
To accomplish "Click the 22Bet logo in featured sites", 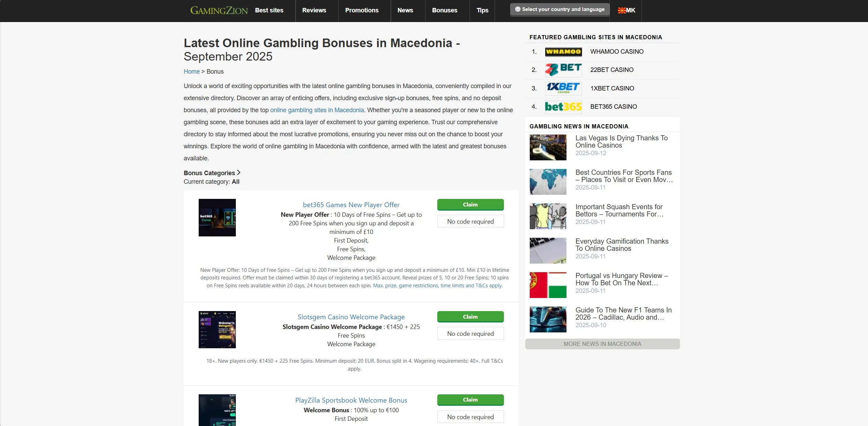I will point(563,70).
